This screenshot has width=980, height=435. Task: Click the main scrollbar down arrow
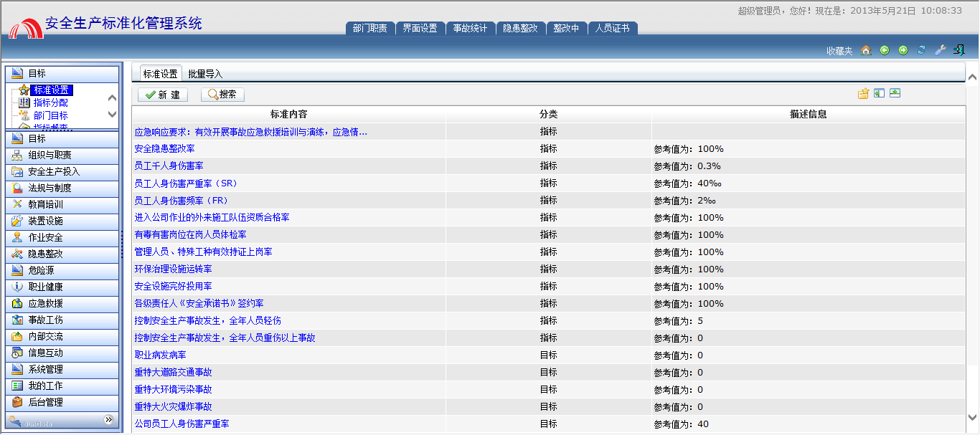(x=972, y=417)
